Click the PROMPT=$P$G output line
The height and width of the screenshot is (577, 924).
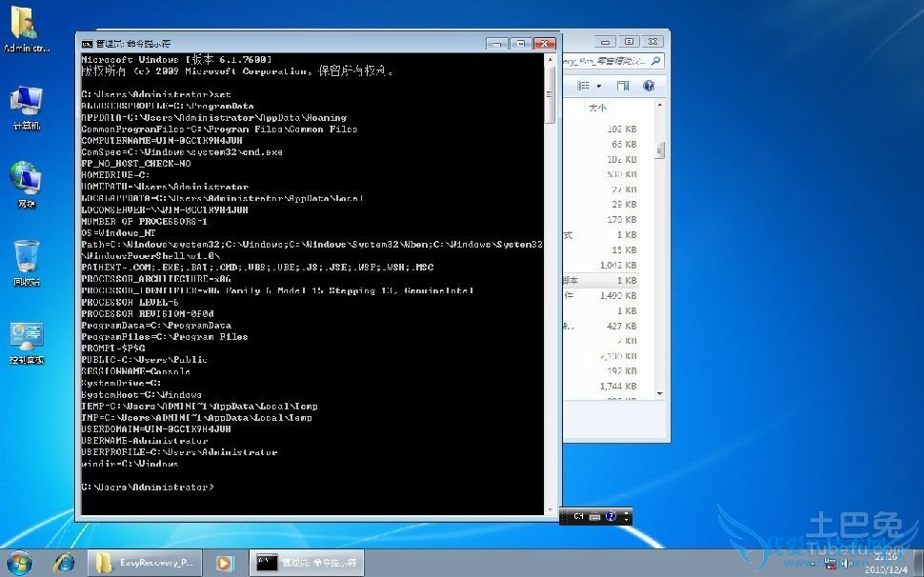113,348
